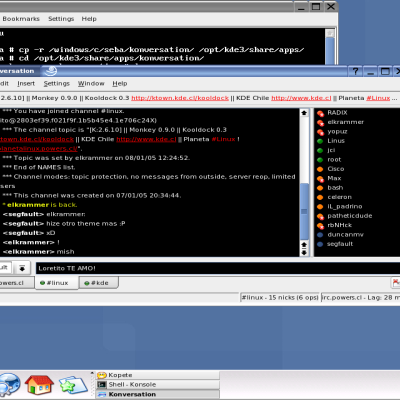Open the bookmarks star folder panel icon
The image size is (400, 400).
pyautogui.click(x=73, y=385)
